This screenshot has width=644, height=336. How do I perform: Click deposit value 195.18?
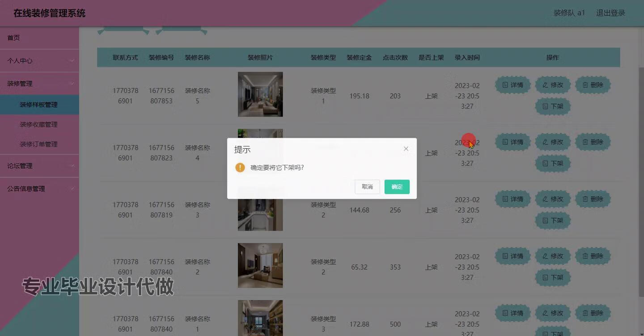pyautogui.click(x=359, y=96)
